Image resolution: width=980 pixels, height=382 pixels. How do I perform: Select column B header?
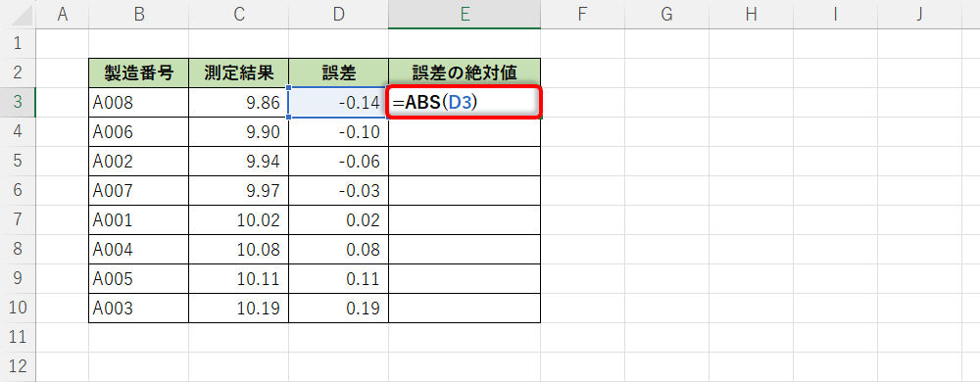pyautogui.click(x=138, y=15)
